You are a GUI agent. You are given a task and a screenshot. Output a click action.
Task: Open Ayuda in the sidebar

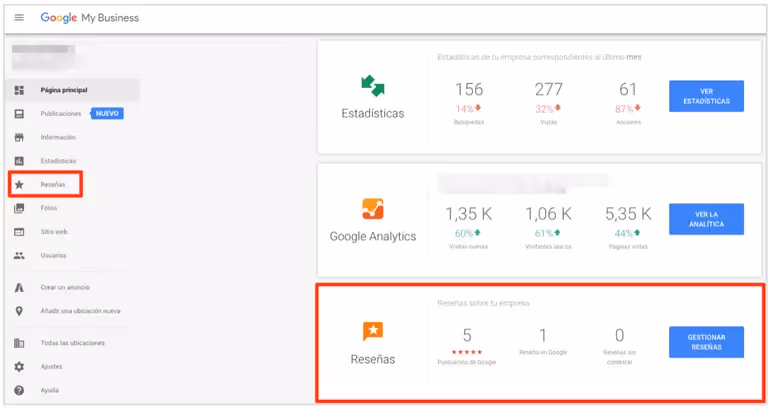(x=50, y=390)
